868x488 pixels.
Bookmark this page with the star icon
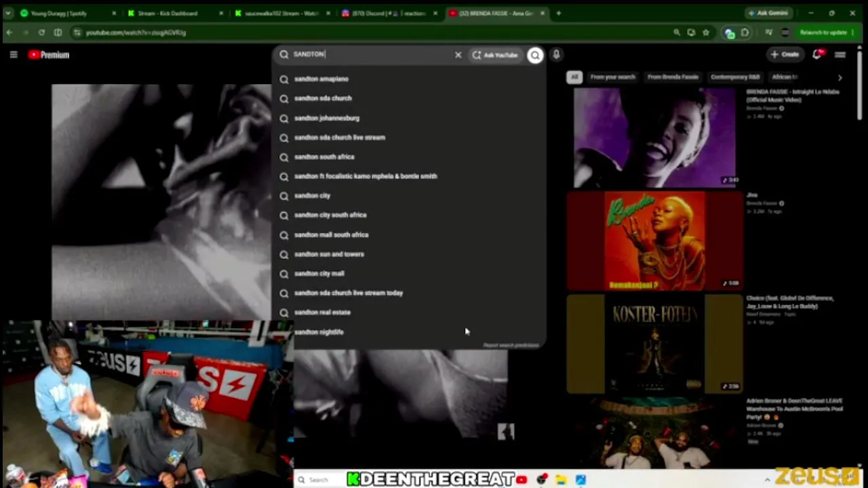pos(706,33)
